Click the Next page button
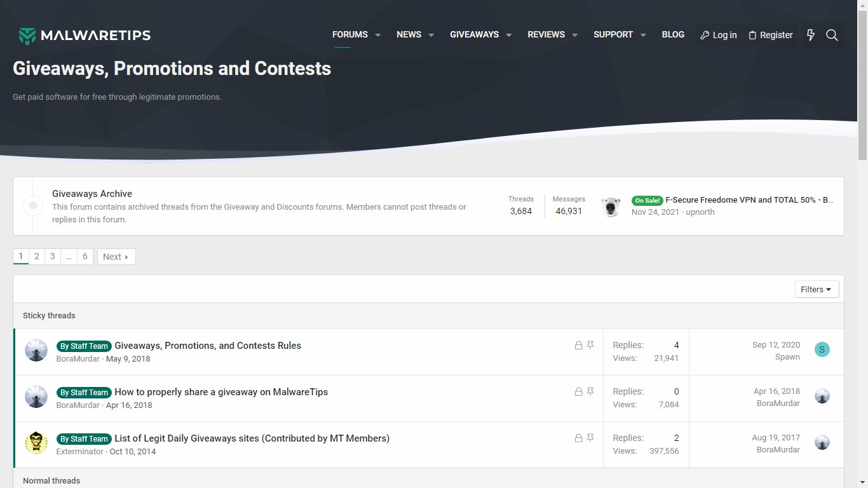The image size is (868, 488). point(116,257)
